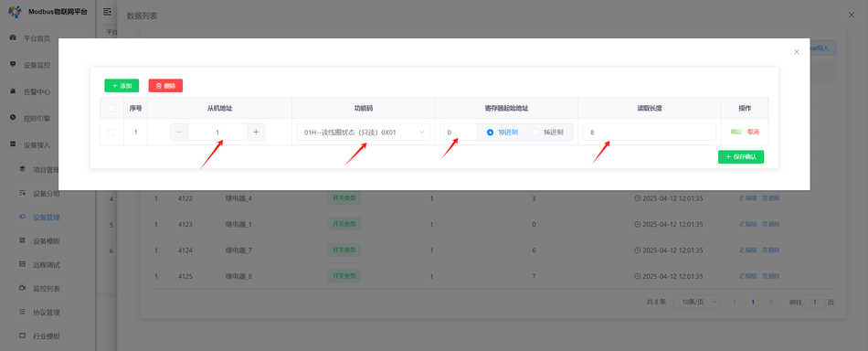
Task: Click the 行业模板 icon in the sidebar
Action: [x=22, y=335]
